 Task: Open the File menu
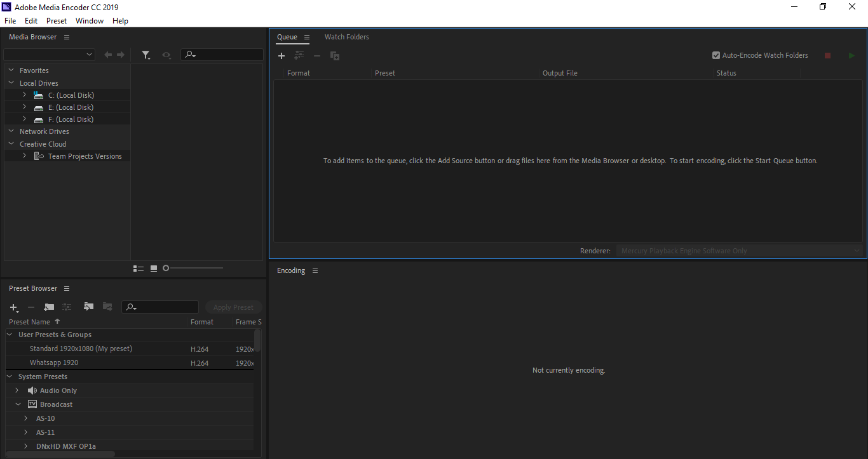pos(10,21)
